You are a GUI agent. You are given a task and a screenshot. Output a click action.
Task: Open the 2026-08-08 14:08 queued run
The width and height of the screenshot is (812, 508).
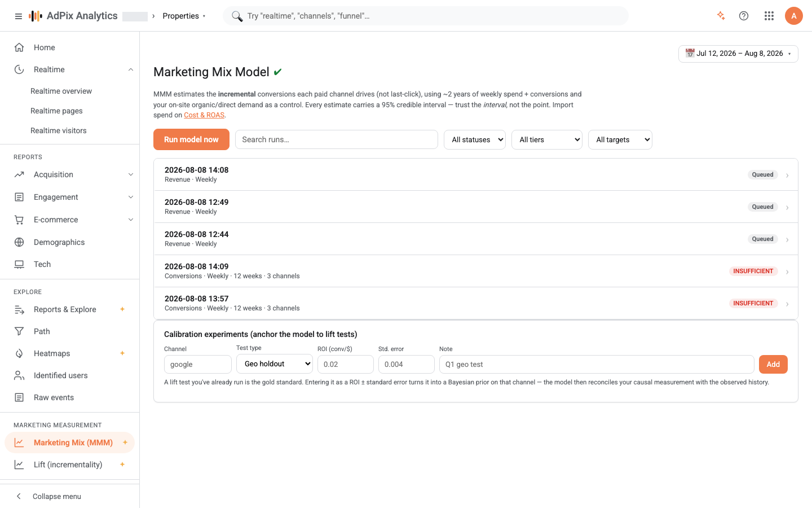tap(475, 174)
